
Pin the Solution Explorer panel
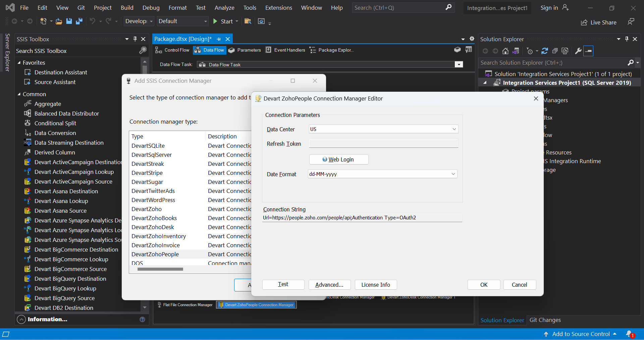tap(627, 39)
